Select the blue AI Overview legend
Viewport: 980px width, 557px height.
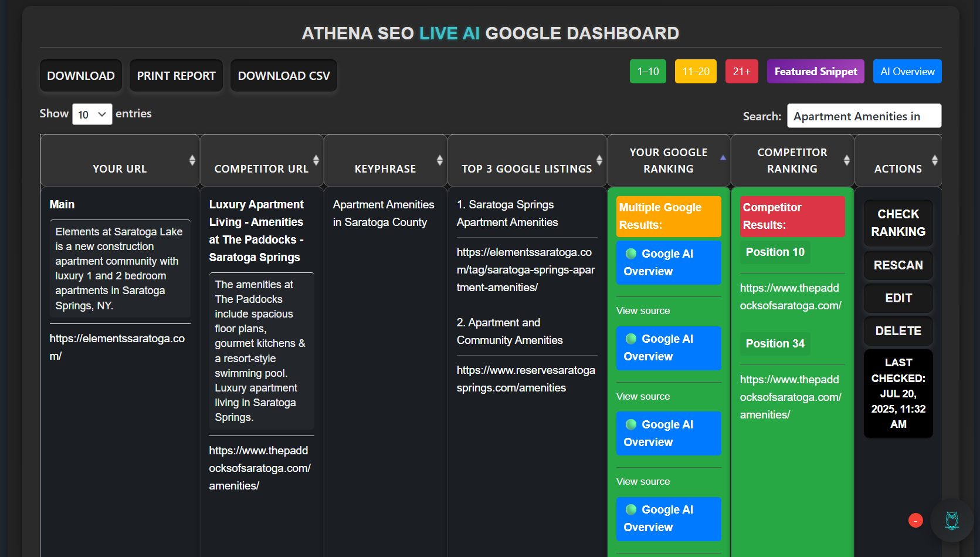tap(907, 72)
